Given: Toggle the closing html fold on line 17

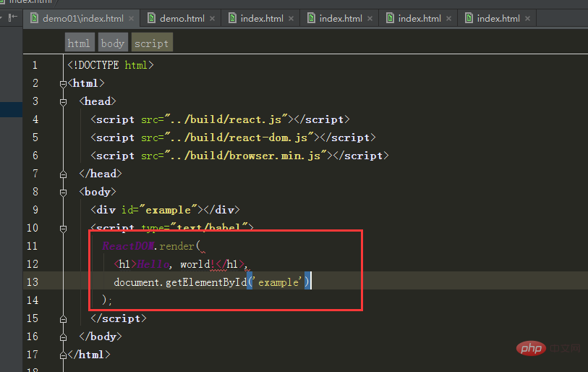Looking at the screenshot, I should 63,355.
